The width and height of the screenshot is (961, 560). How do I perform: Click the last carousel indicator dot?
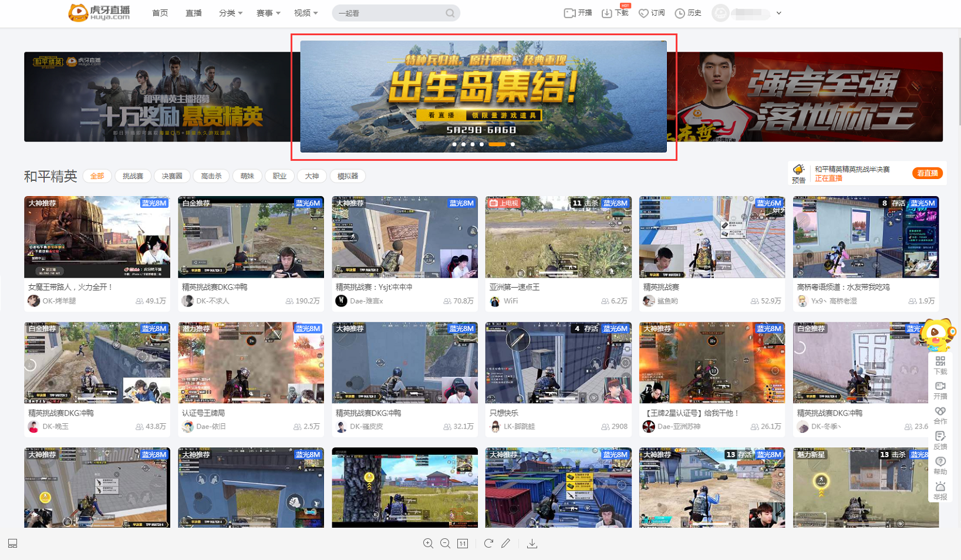point(512,144)
